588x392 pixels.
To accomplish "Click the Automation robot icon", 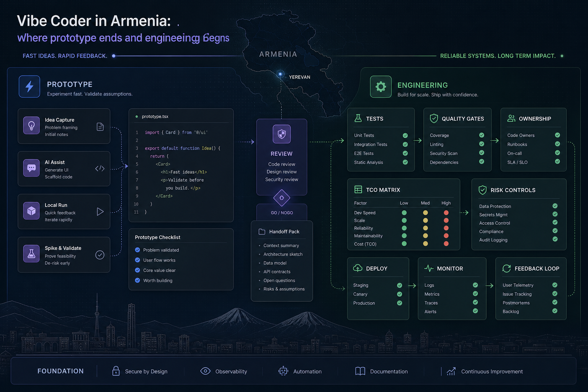I will [283, 371].
